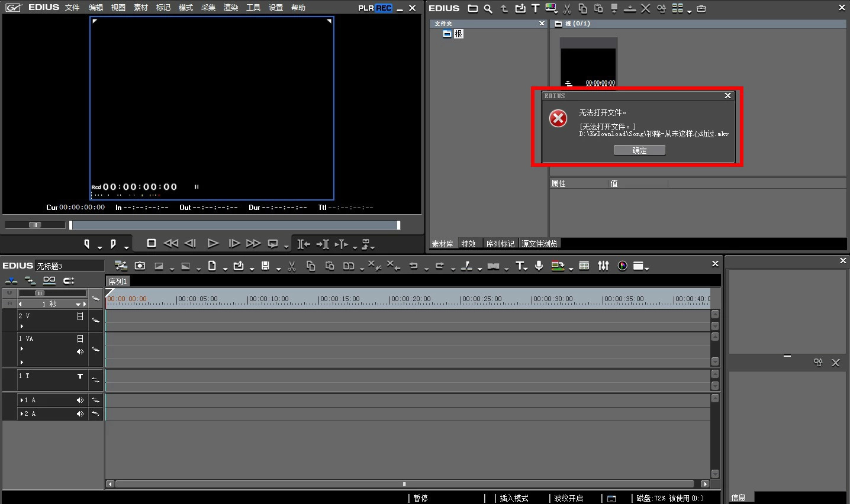Screen dimensions: 850x504
Task: Open the vectorscope icon in timeline toolbar
Action: point(622,266)
